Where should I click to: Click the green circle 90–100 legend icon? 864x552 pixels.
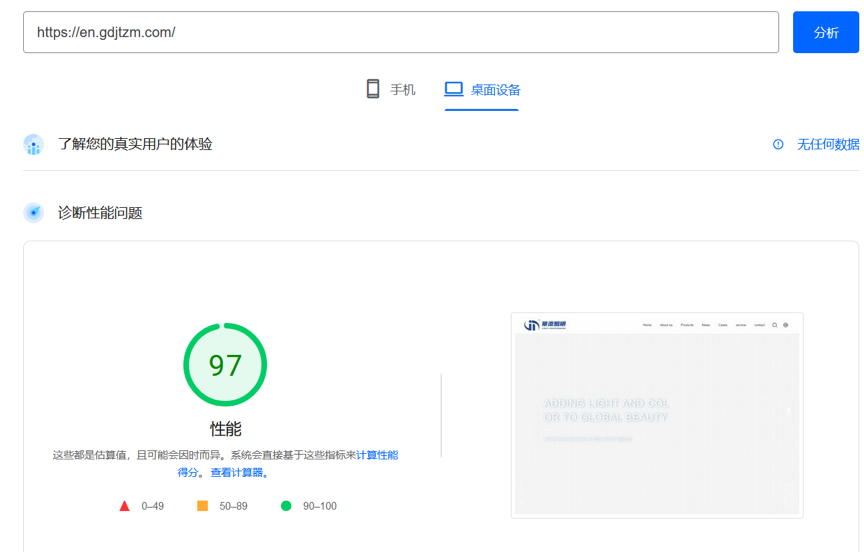coord(286,506)
